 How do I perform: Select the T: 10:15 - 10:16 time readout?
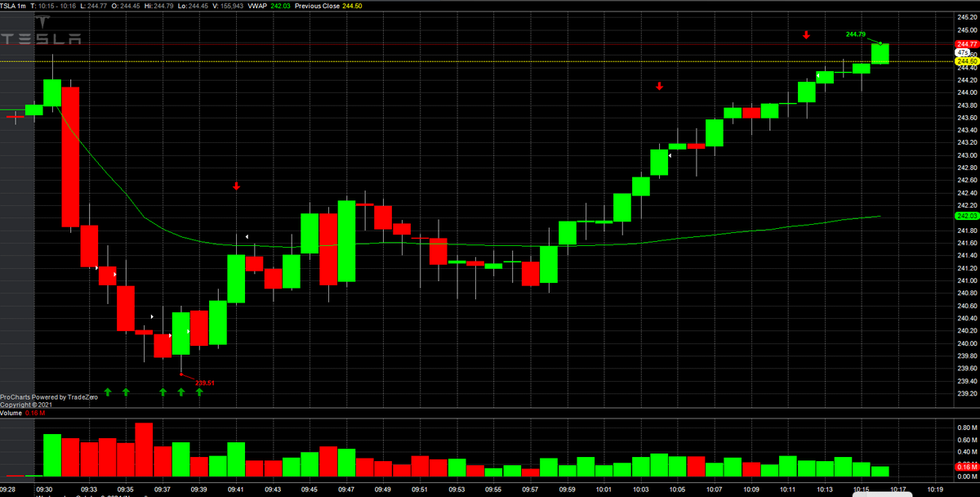[x=54, y=5]
